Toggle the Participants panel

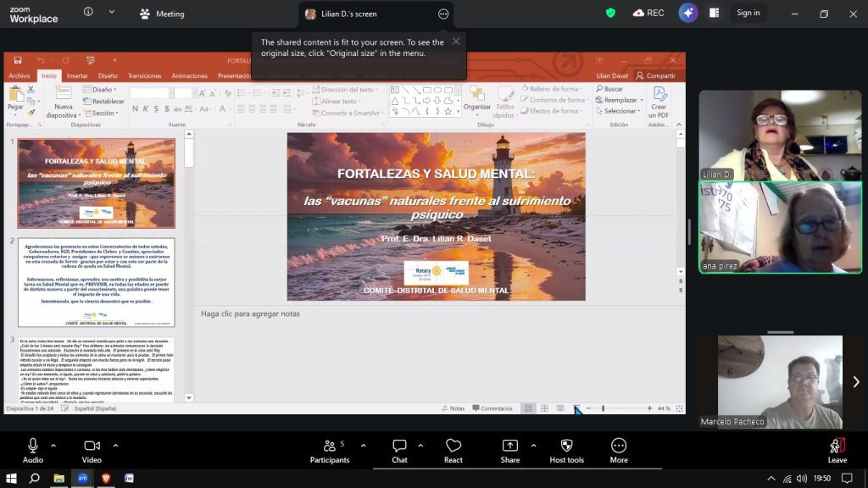[330, 450]
